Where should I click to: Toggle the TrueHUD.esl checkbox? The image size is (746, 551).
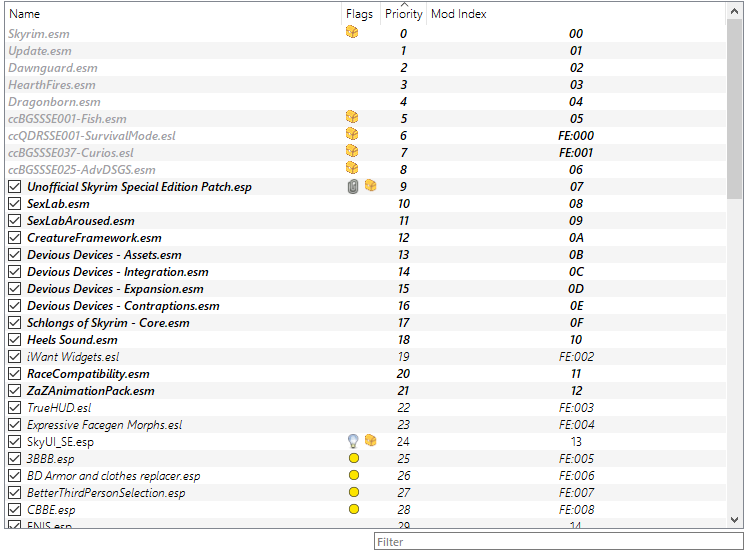pyautogui.click(x=15, y=408)
